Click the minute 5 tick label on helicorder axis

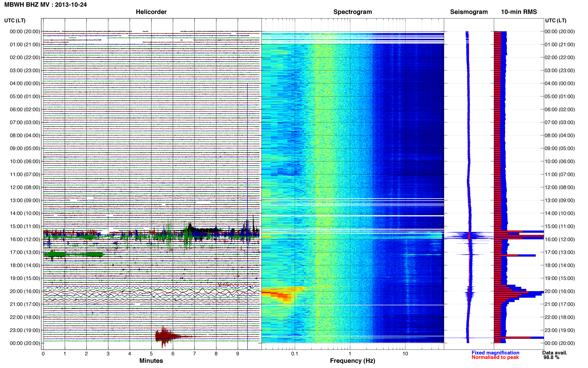[x=151, y=354]
